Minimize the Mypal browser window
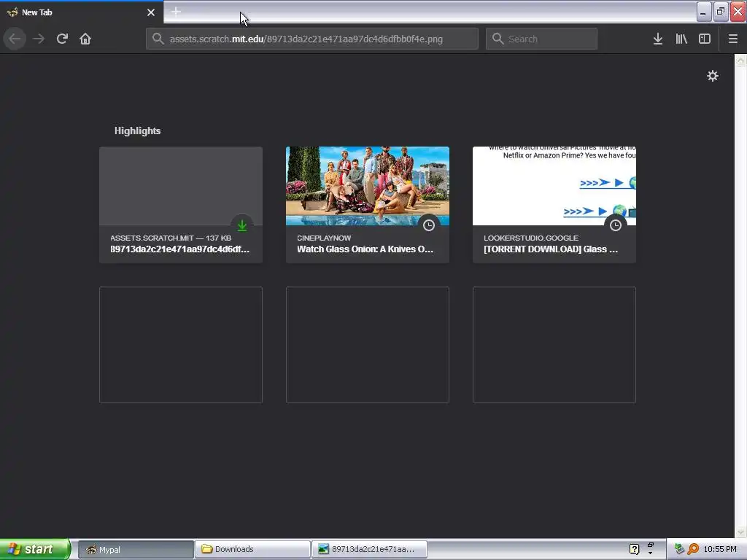747x560 pixels. (704, 12)
